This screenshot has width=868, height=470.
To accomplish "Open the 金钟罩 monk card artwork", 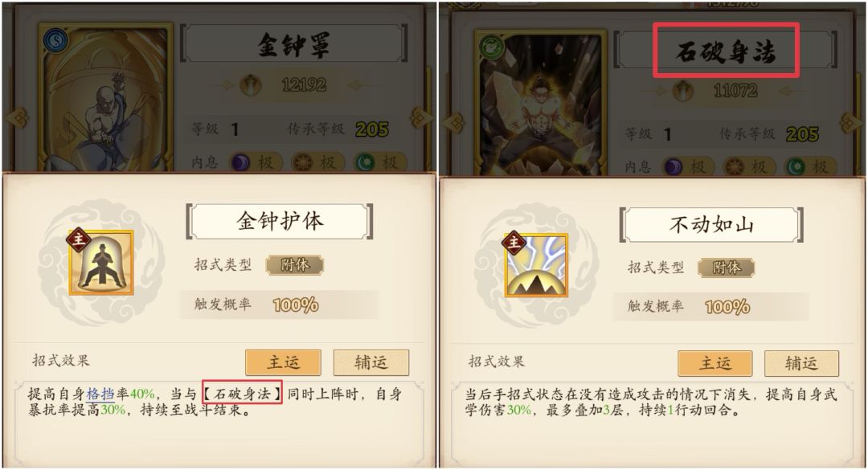I will 105,100.
